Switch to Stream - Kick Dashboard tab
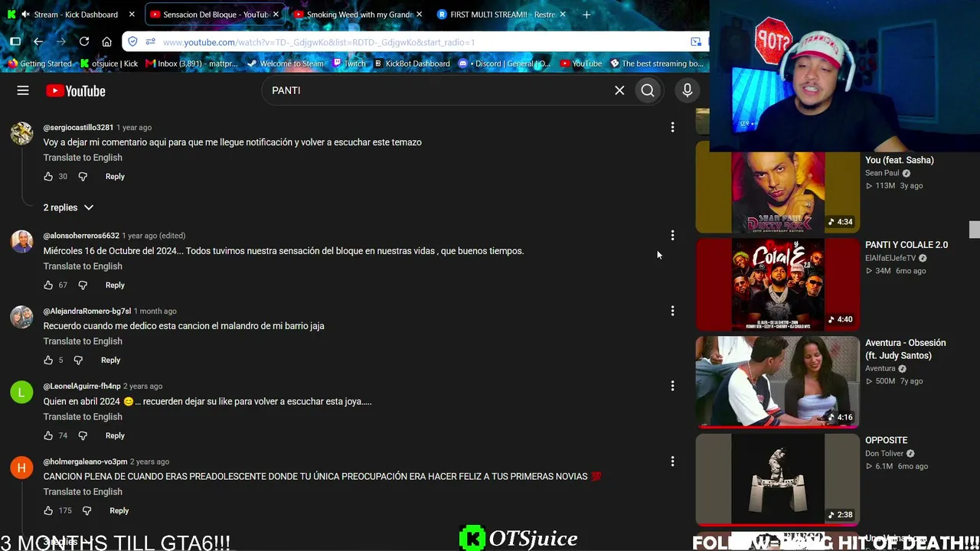Viewport: 980px width, 551px height. [70, 15]
